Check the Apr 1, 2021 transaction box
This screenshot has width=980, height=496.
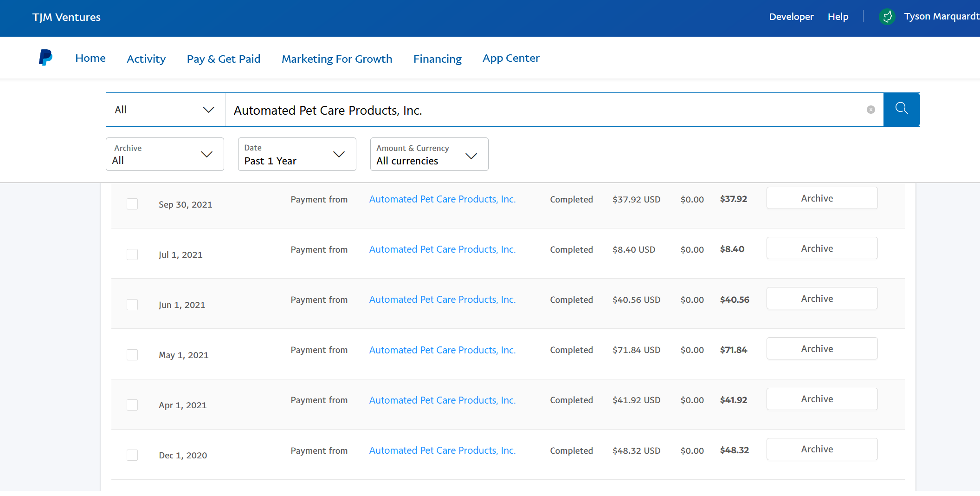click(x=132, y=405)
